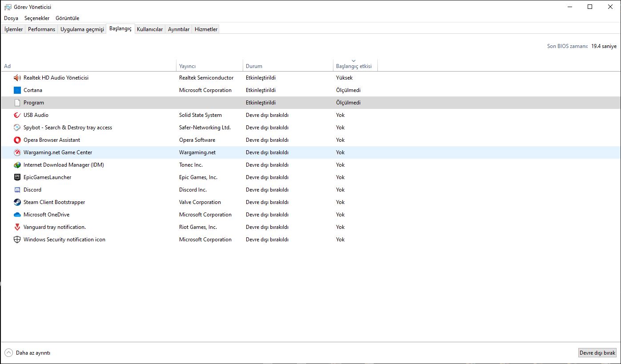The height and width of the screenshot is (364, 621).
Task: Open the Hizmetler tab
Action: pyautogui.click(x=206, y=29)
